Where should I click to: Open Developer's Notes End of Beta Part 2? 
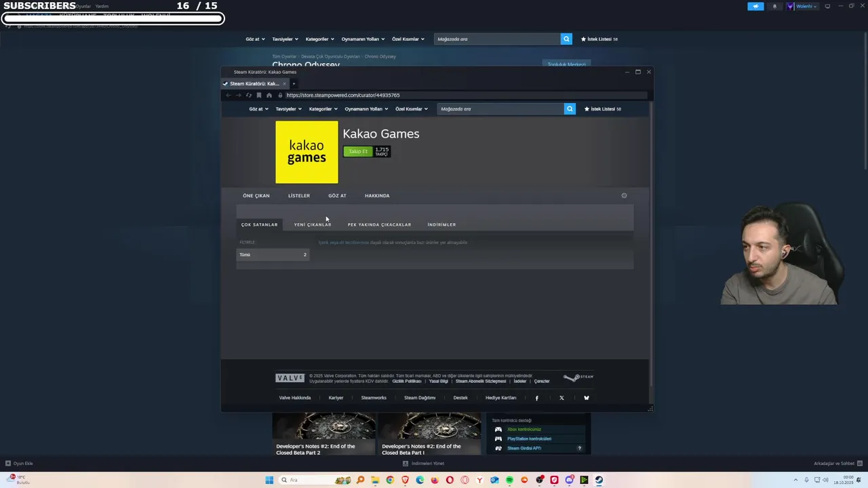click(324, 434)
